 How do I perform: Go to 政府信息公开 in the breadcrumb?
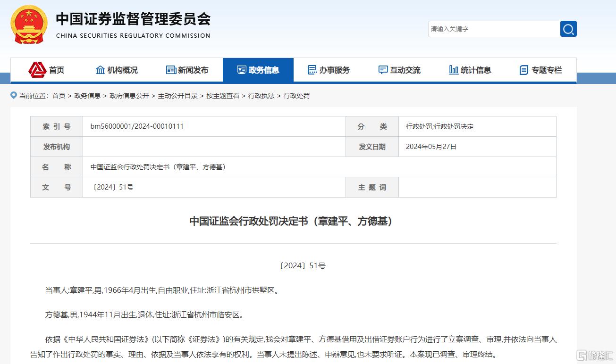[129, 96]
